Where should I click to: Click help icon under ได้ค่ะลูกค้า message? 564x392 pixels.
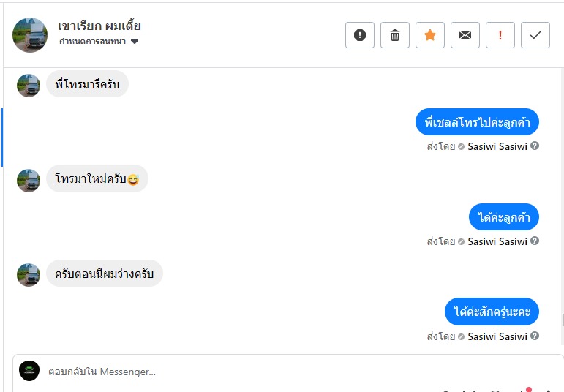[x=535, y=241]
